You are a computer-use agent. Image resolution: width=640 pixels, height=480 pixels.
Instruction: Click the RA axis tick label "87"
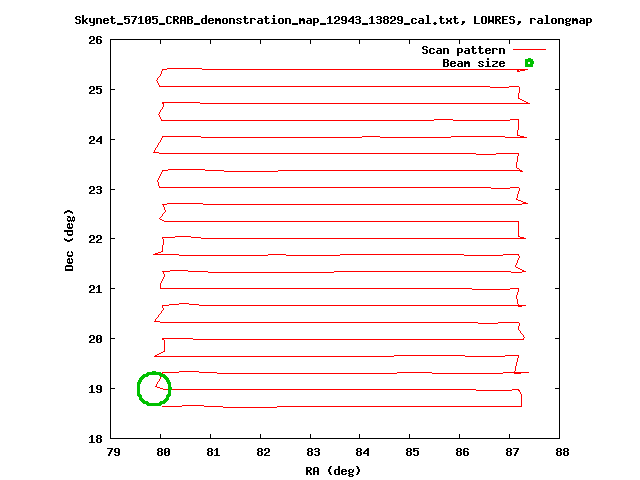(512, 452)
